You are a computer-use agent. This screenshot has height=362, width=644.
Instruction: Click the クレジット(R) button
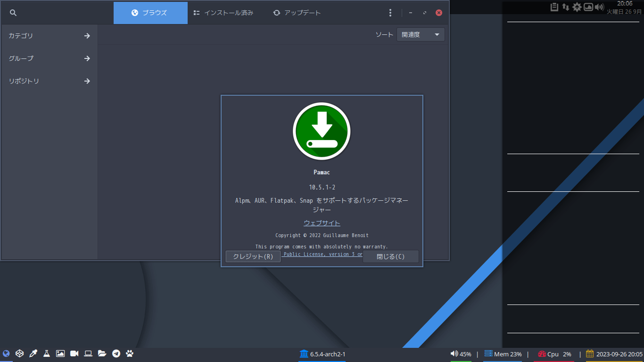[253, 256]
